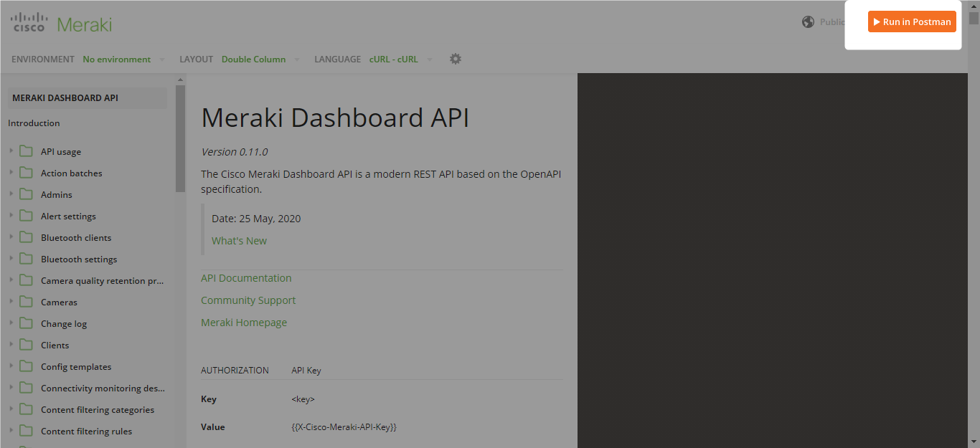Click the <key> value text
980x448 pixels.
(303, 399)
